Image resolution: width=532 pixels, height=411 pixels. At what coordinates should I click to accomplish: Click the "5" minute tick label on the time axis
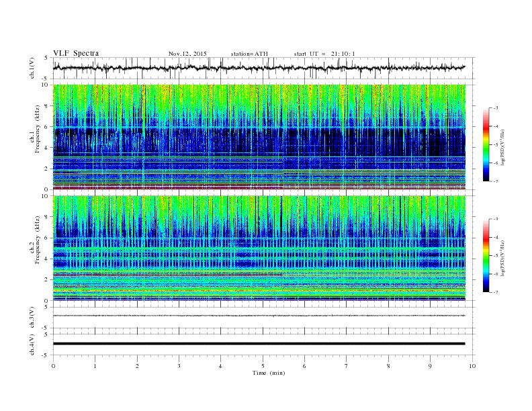coord(263,366)
